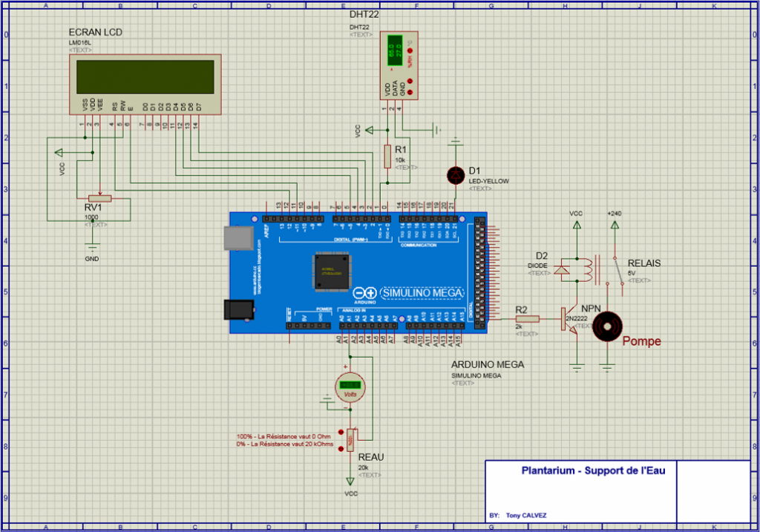Image resolution: width=760 pixels, height=532 pixels.
Task: Click the LM016L LCD green display screen
Action: click(x=145, y=76)
